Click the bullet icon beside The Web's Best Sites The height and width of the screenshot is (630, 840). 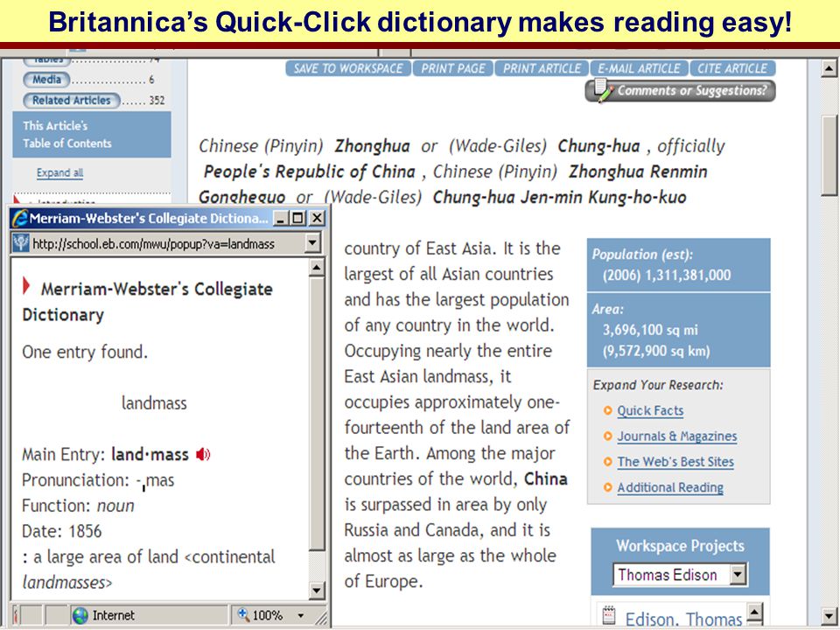pos(607,462)
